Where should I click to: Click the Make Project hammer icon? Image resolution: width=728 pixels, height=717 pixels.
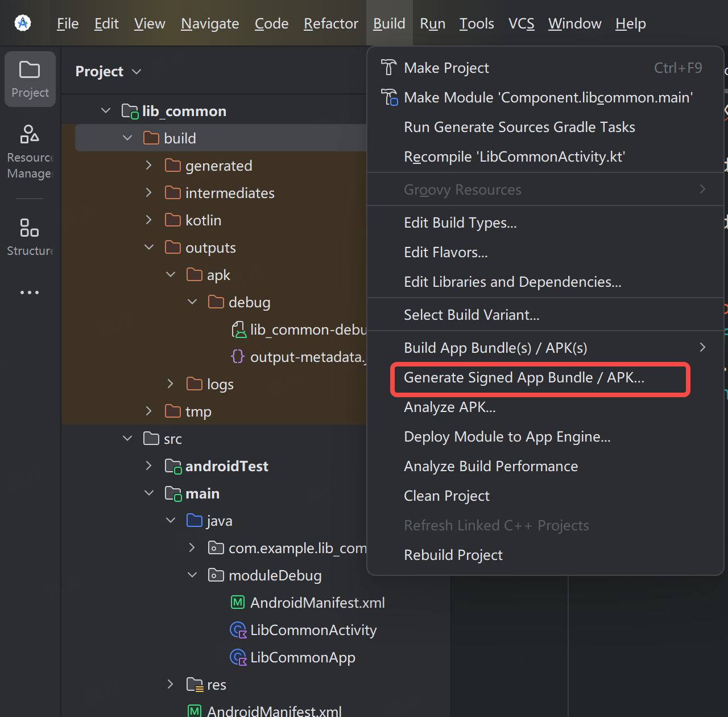(x=388, y=68)
